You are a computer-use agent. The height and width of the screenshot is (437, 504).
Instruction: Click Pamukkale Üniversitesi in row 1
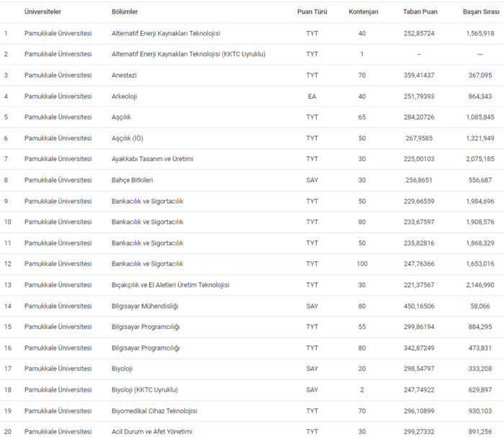point(58,33)
